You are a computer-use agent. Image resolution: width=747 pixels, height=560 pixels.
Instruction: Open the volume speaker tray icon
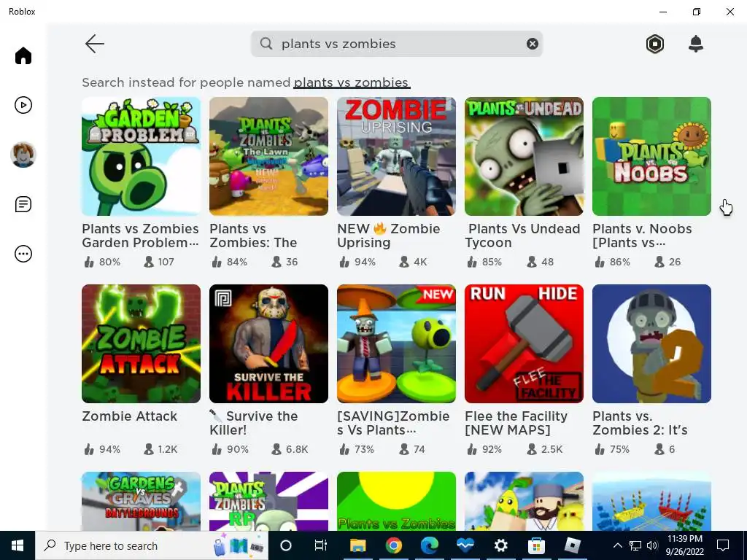(x=652, y=545)
